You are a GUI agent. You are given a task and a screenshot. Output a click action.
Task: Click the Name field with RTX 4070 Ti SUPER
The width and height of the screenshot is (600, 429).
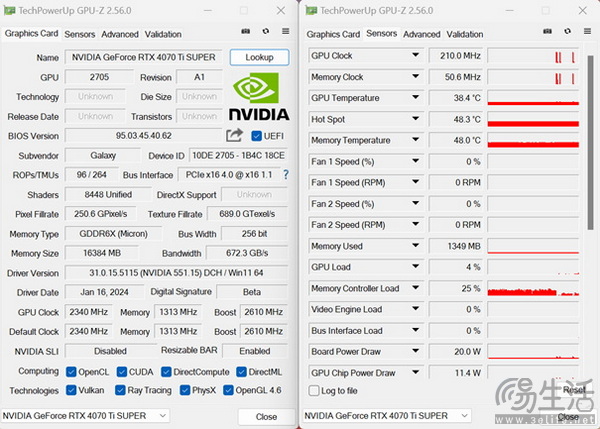(x=143, y=57)
